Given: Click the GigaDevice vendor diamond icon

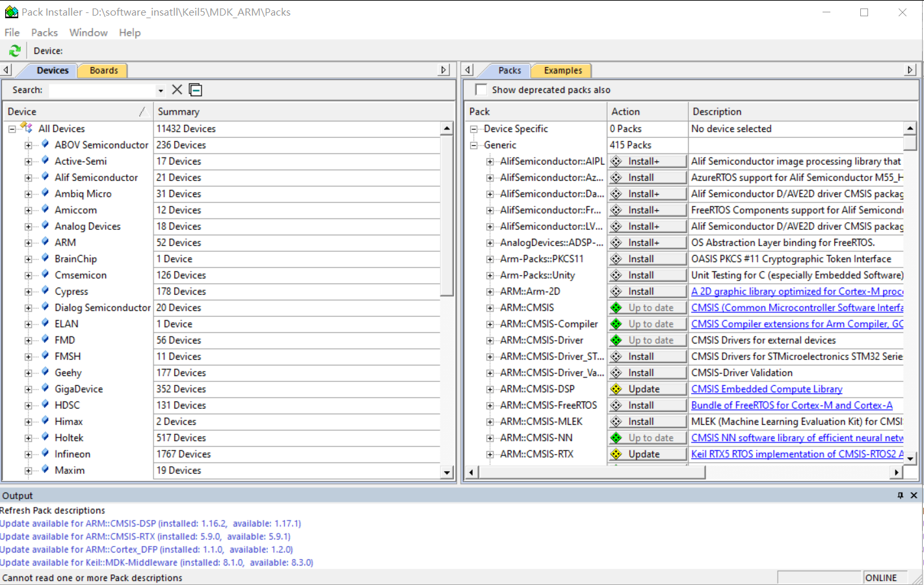Looking at the screenshot, I should point(45,388).
